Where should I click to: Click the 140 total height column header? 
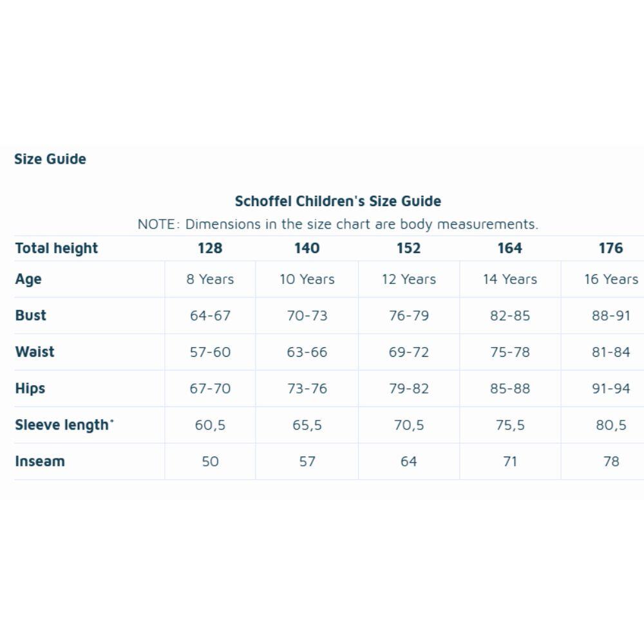tap(307, 248)
